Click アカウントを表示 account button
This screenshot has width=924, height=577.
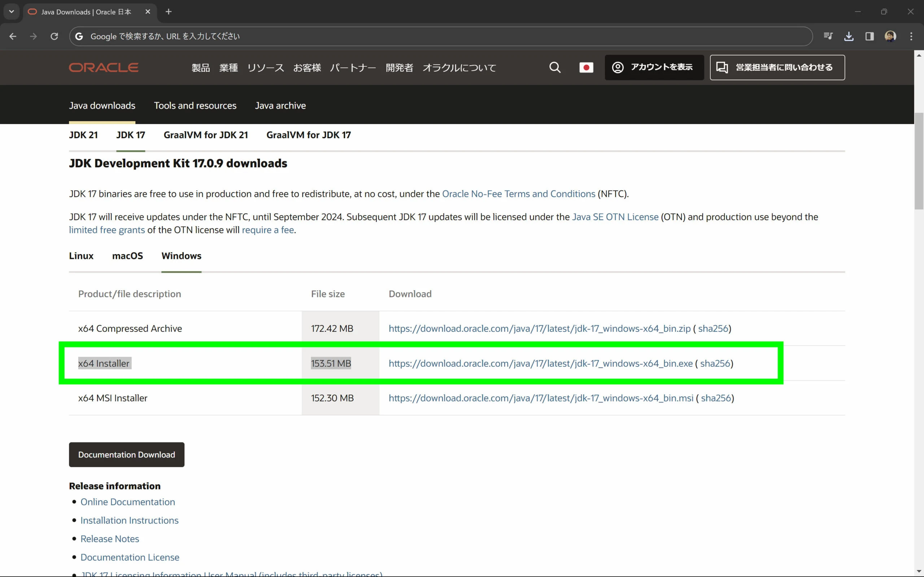pyautogui.click(x=654, y=67)
